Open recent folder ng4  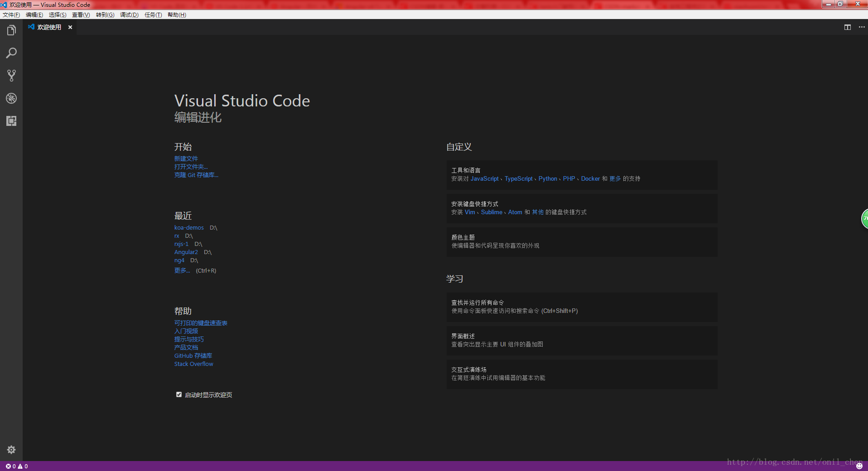[179, 260]
